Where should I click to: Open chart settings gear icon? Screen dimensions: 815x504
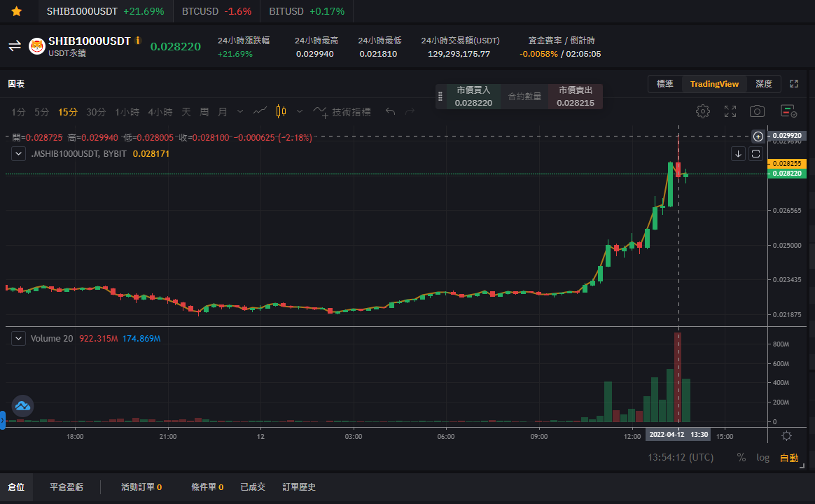click(x=703, y=111)
